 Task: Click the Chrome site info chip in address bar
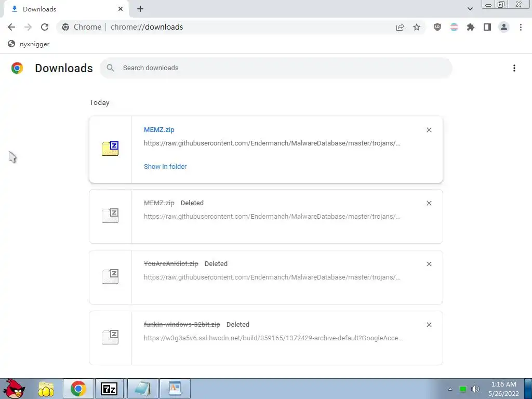(x=82, y=27)
